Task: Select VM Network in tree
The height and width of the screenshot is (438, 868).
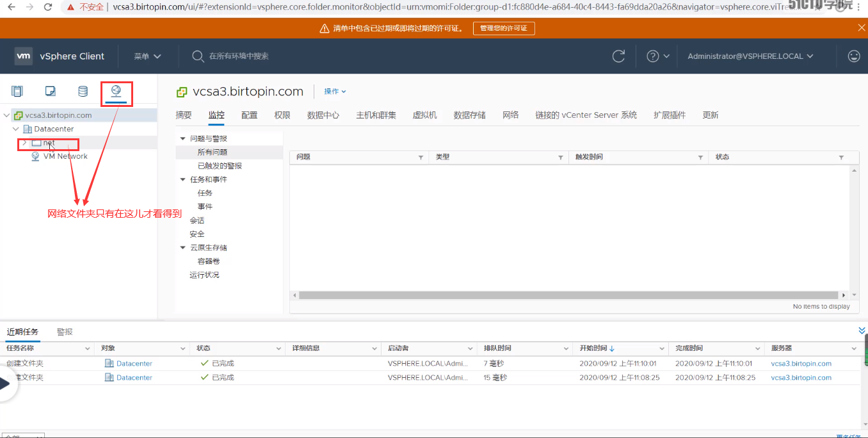Action: click(x=65, y=156)
